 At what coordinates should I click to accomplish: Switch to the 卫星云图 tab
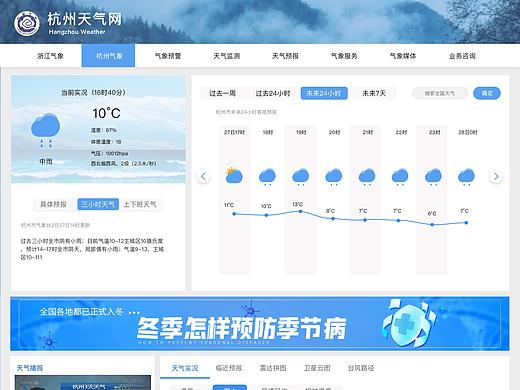[x=317, y=368]
